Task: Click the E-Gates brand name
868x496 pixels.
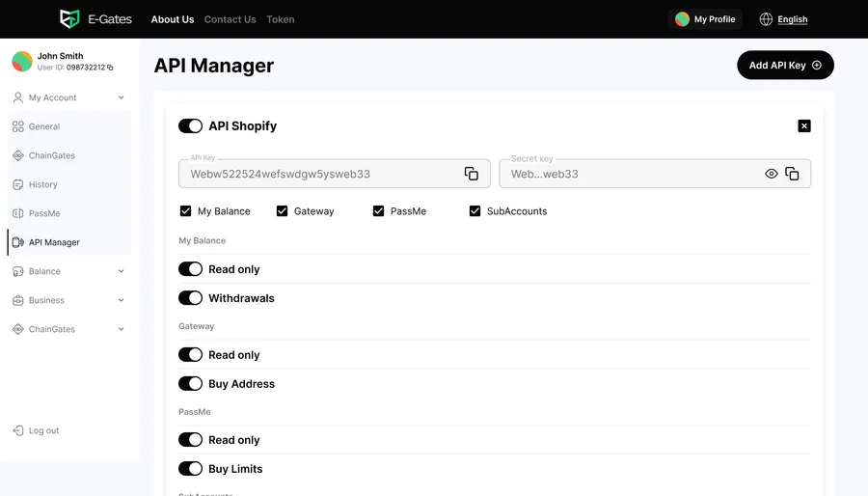Action: pos(110,19)
